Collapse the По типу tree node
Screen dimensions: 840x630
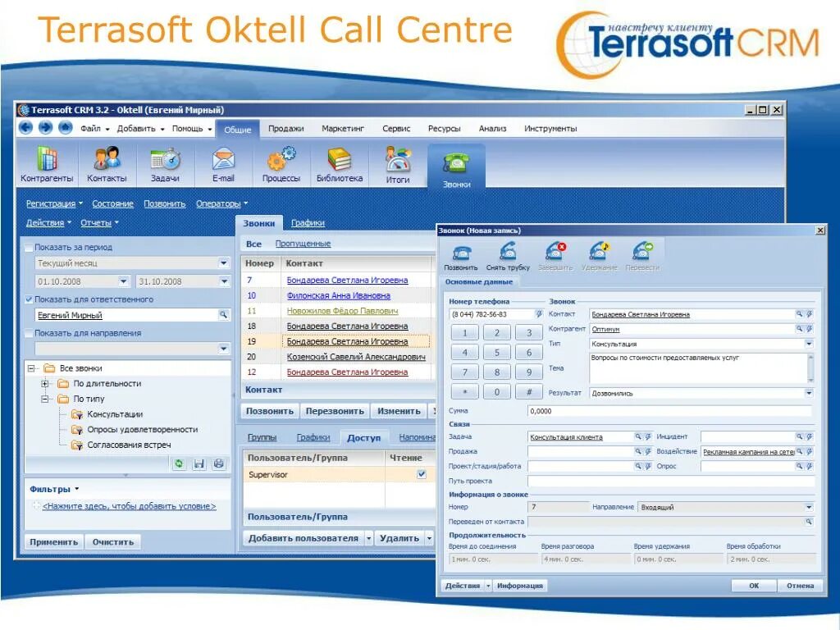pos(45,399)
